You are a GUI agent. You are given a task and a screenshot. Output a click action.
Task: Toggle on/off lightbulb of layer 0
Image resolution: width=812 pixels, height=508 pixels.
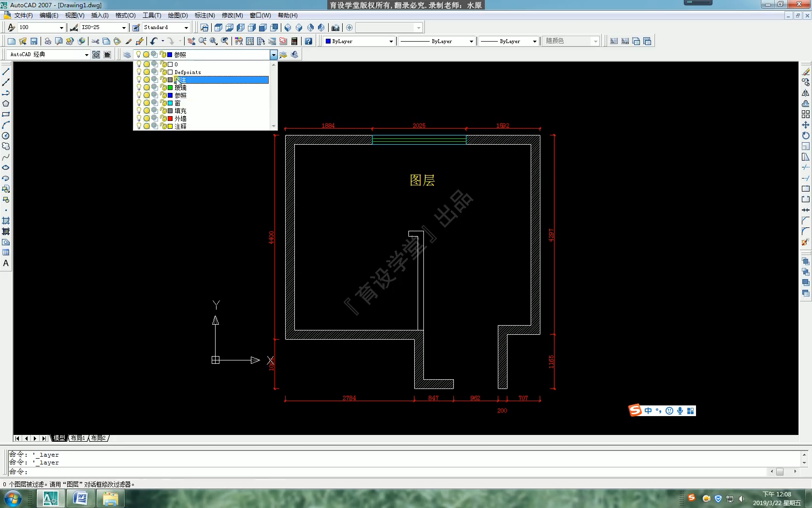click(139, 64)
